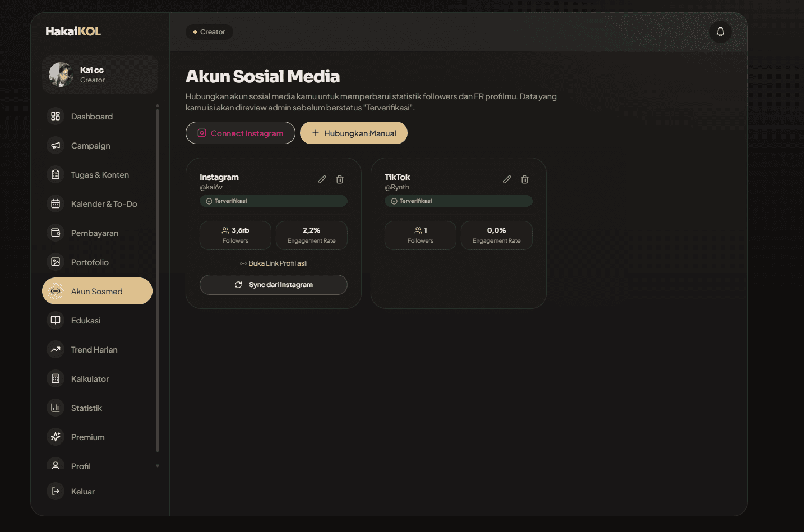Screen dimensions: 804x532
Task: Click the 0,0% Engagement Rate stat
Action: coord(497,235)
